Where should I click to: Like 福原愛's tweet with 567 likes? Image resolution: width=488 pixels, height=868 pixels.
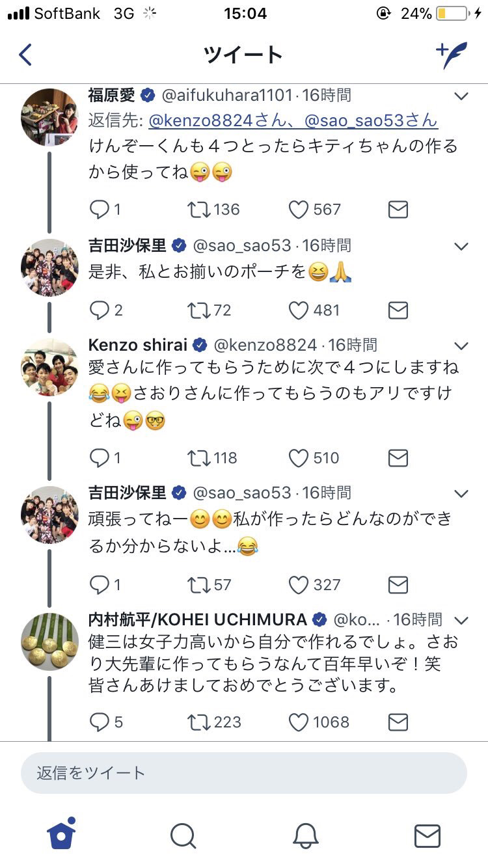(299, 210)
